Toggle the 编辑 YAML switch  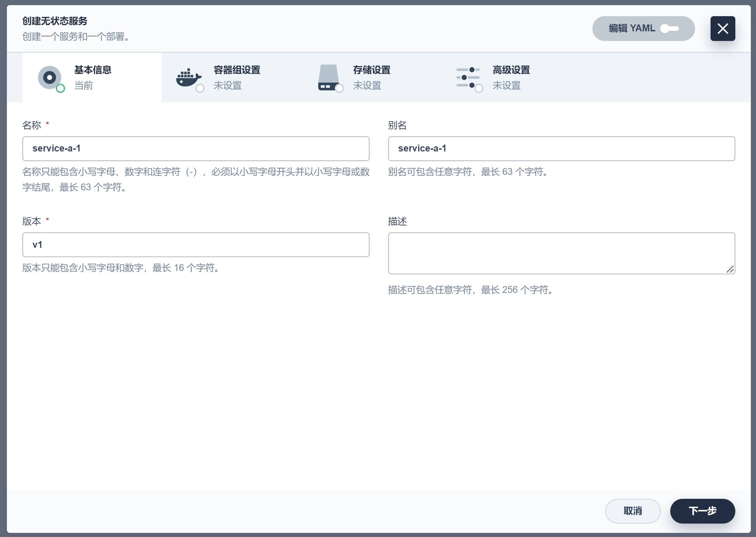669,29
